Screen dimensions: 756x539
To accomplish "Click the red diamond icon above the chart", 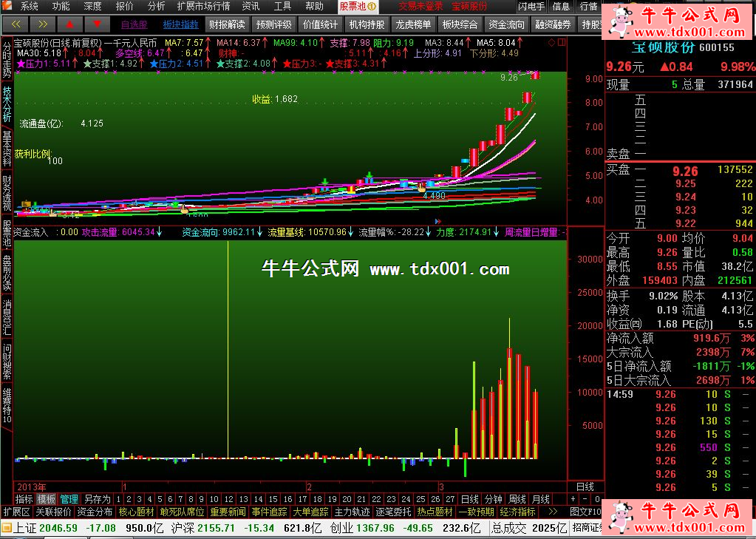I will tap(551, 42).
